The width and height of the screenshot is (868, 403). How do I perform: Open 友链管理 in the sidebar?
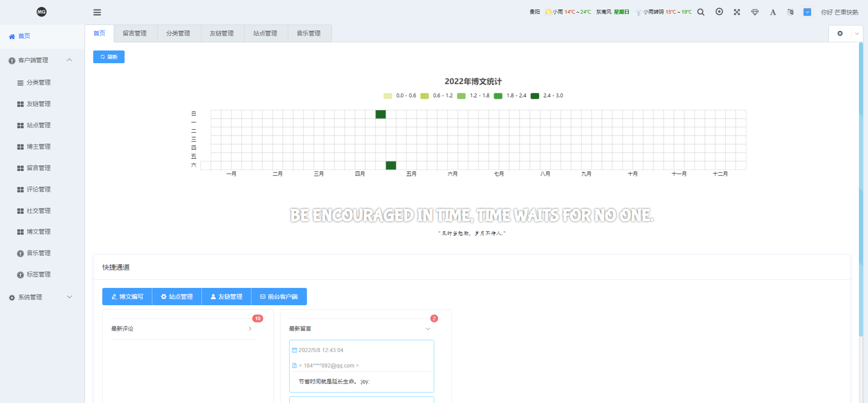(42, 104)
